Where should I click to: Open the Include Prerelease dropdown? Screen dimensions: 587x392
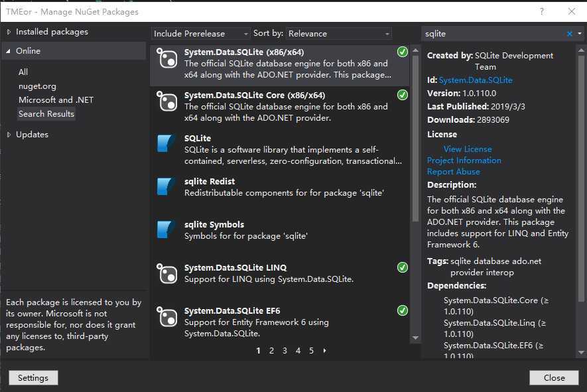click(x=201, y=34)
